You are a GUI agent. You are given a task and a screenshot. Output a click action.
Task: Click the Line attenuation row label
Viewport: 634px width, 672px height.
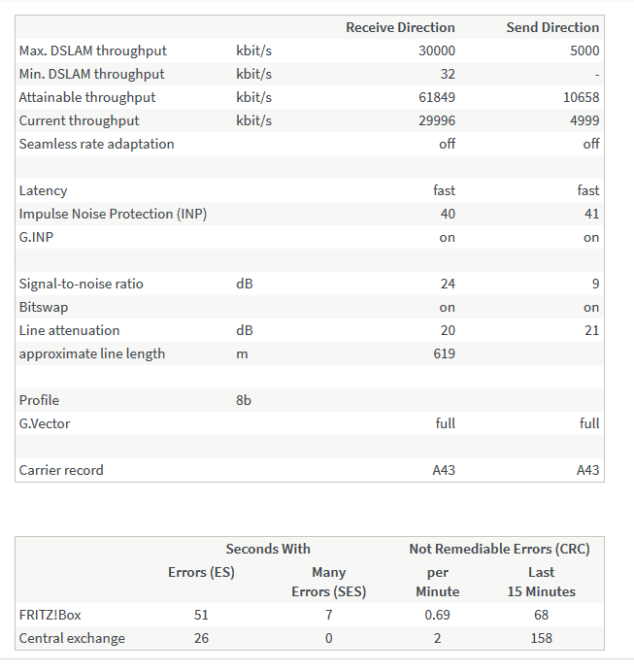(x=69, y=330)
